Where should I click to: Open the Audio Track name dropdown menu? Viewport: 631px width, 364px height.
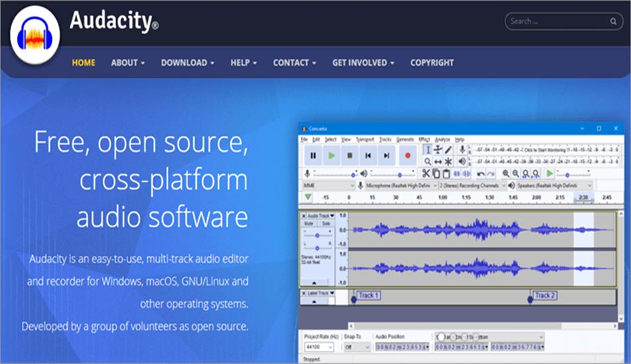coord(321,216)
